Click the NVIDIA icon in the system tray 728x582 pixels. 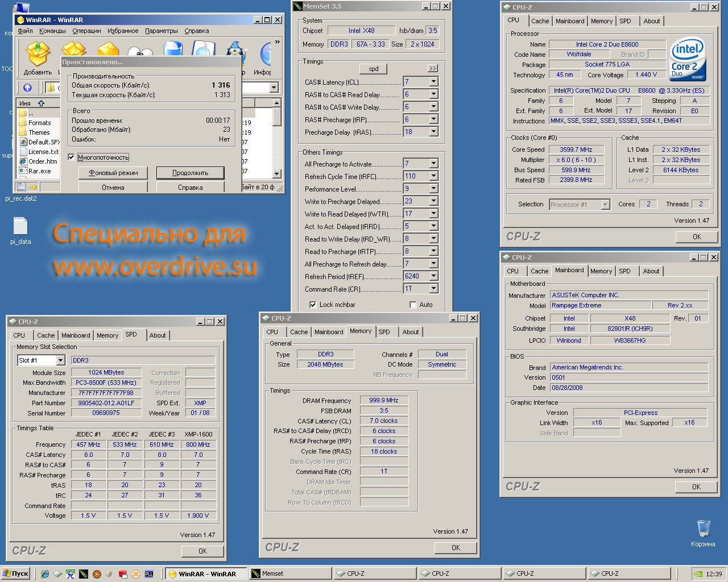coord(698,574)
